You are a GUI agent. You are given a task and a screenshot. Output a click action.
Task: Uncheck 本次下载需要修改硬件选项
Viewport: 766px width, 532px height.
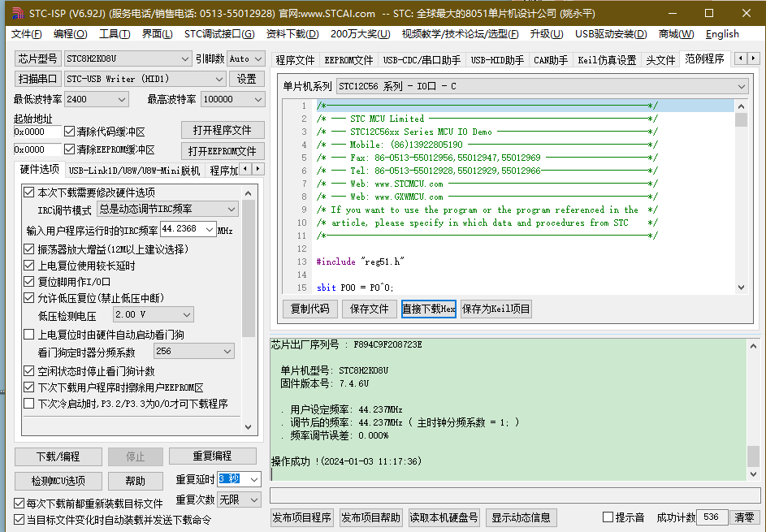pos(28,192)
